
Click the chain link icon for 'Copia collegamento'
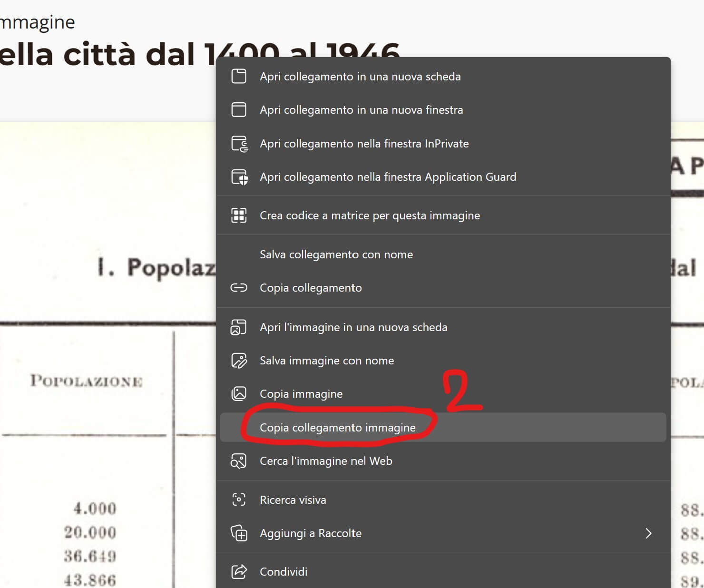pyautogui.click(x=239, y=288)
